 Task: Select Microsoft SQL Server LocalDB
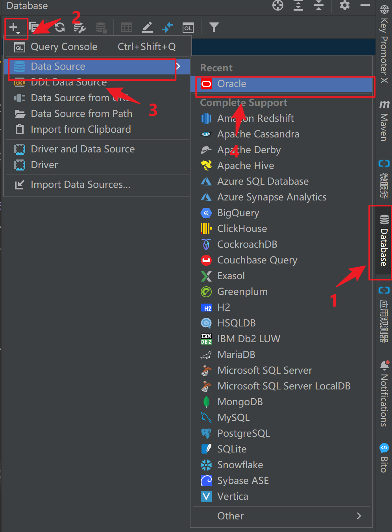point(281,386)
